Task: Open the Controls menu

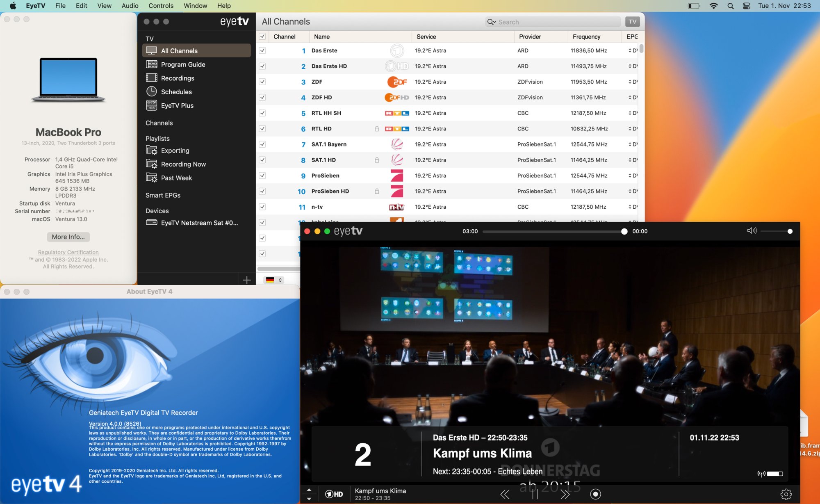Action: point(161,6)
